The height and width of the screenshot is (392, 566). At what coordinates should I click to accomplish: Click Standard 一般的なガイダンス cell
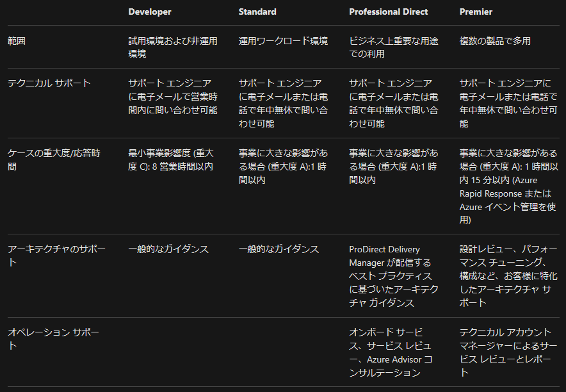tap(279, 249)
